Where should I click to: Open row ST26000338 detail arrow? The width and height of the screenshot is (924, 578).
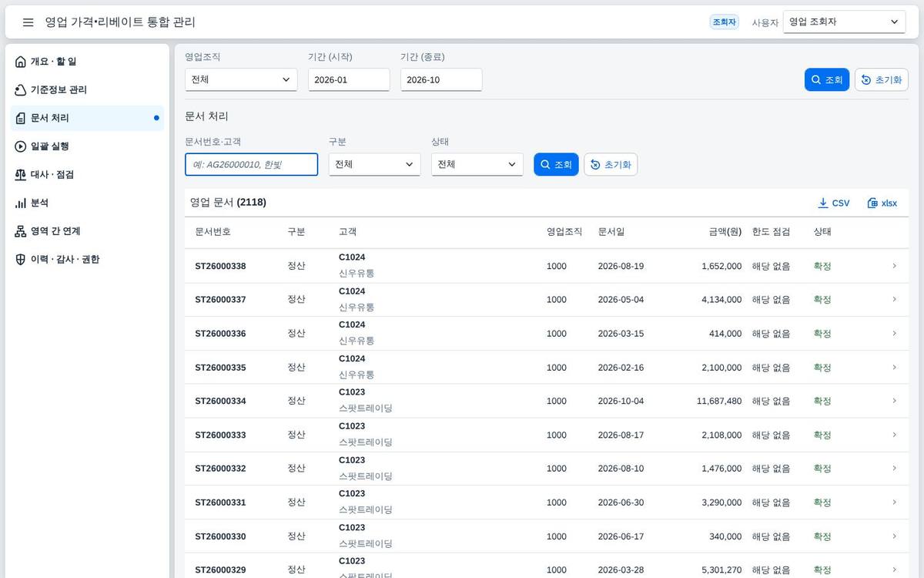[x=894, y=266]
